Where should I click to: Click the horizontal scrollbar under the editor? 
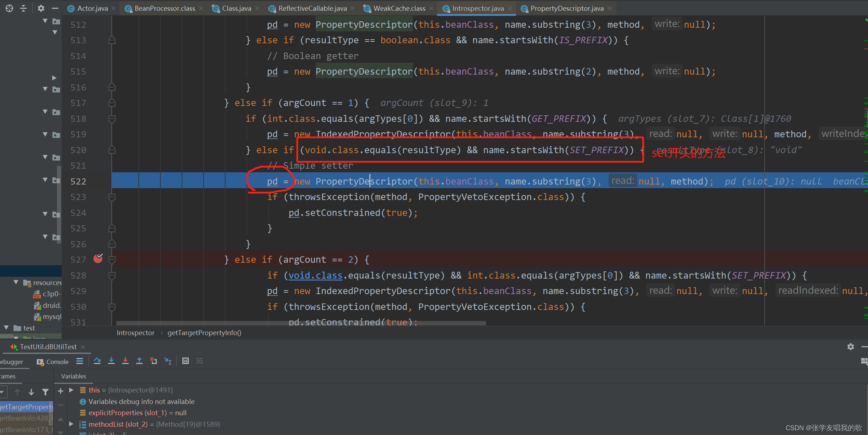[x=301, y=323]
